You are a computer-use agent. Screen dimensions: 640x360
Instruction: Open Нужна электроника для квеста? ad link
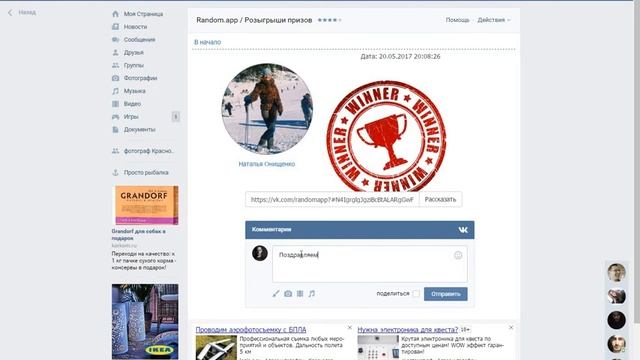(408, 330)
